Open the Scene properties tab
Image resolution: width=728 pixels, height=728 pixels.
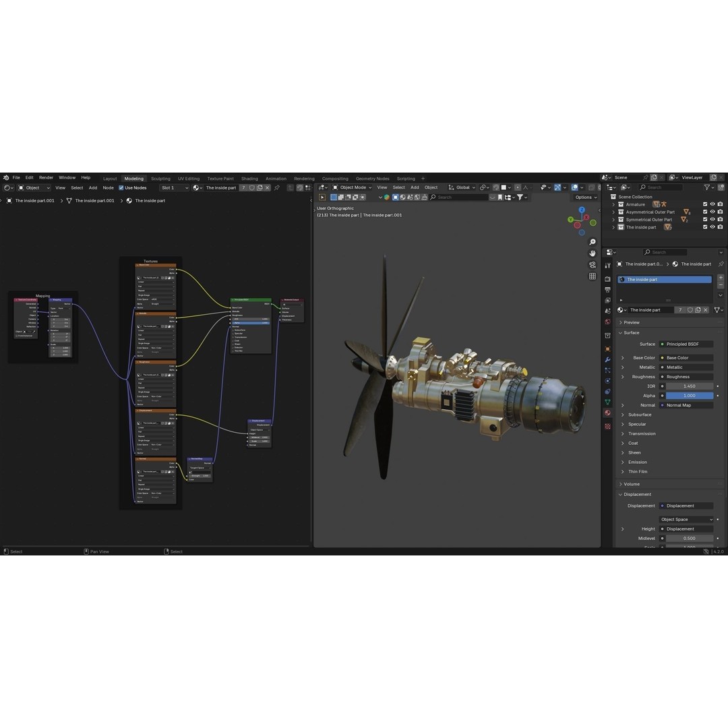click(608, 311)
